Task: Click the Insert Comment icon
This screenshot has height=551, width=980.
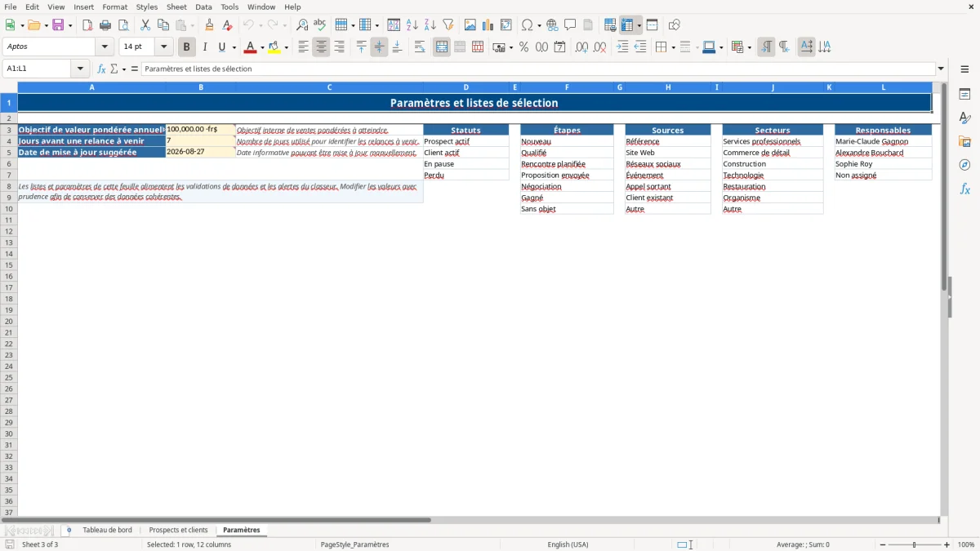Action: point(570,25)
